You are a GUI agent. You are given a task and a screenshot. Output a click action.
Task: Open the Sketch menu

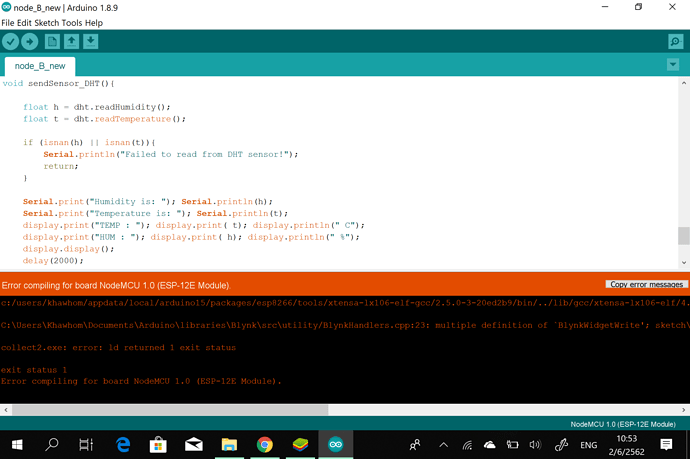(x=47, y=23)
